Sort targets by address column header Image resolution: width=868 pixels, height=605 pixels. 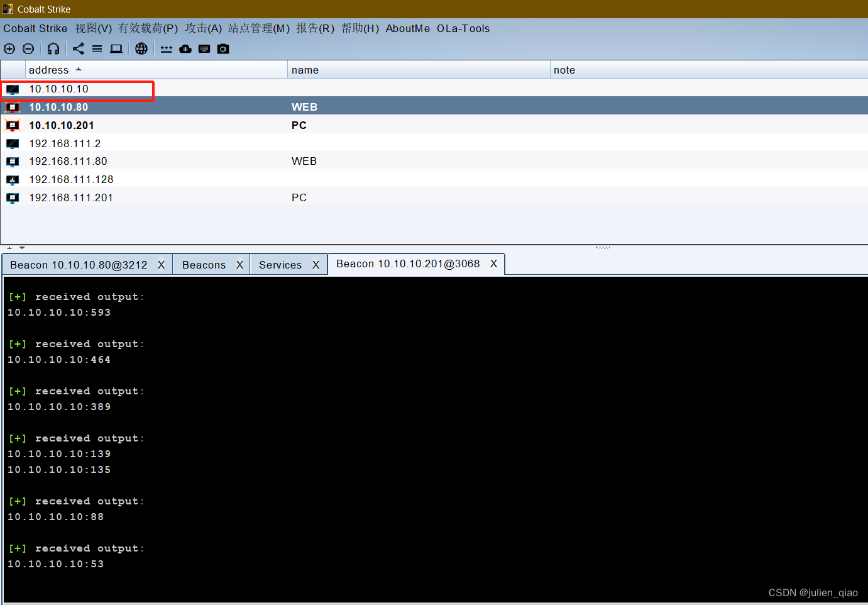[x=156, y=70]
